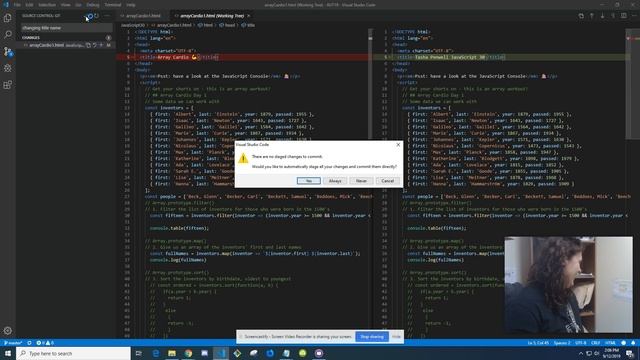640x360 pixels.
Task: Open Source Control more actions ellipsis
Action: pyautogui.click(x=107, y=16)
